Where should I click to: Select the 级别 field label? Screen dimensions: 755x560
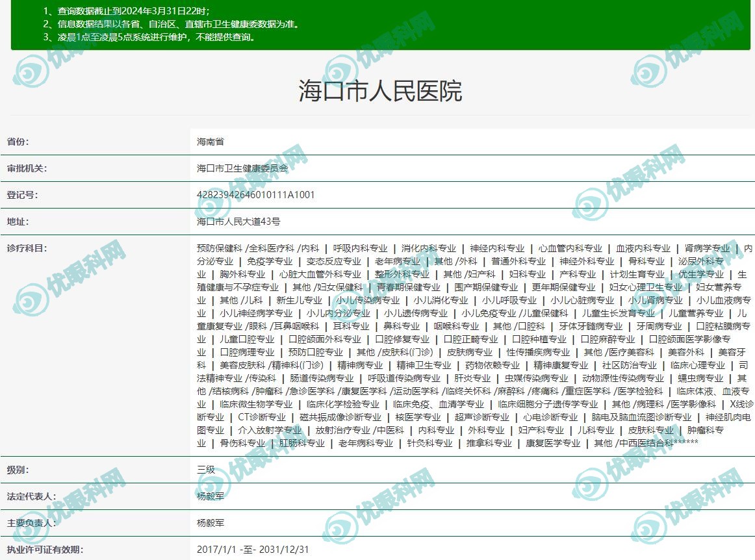18,470
